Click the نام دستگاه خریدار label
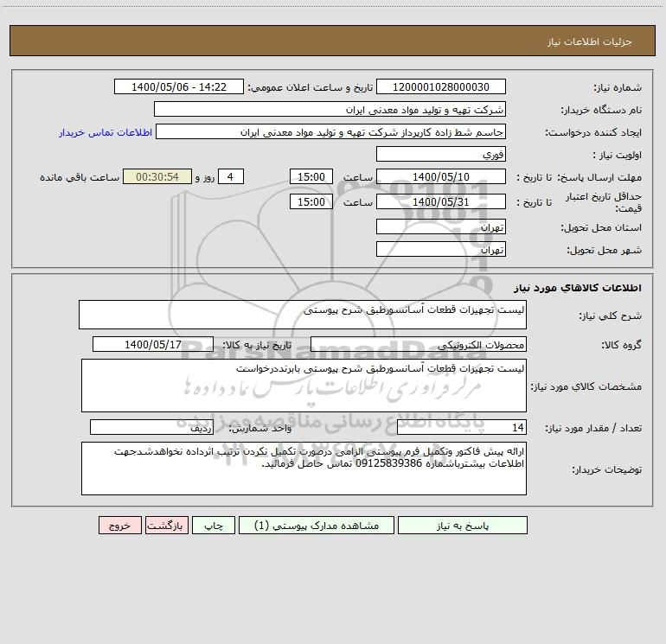The height and width of the screenshot is (644, 666). click(x=601, y=110)
